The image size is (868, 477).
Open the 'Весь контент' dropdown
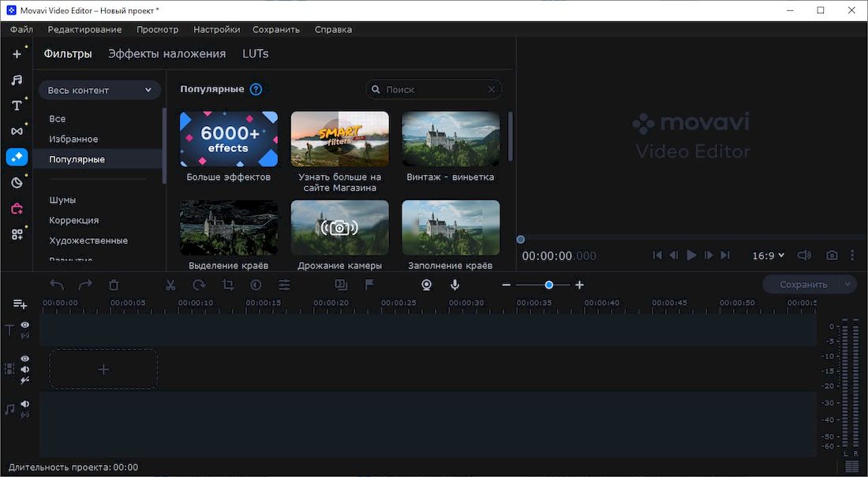(x=99, y=90)
